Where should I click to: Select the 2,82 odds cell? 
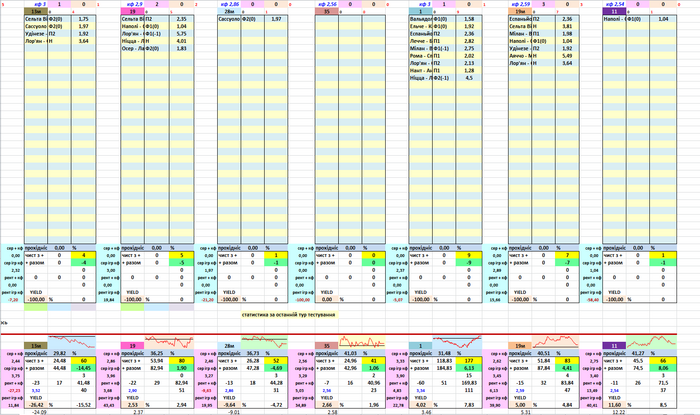point(469,41)
